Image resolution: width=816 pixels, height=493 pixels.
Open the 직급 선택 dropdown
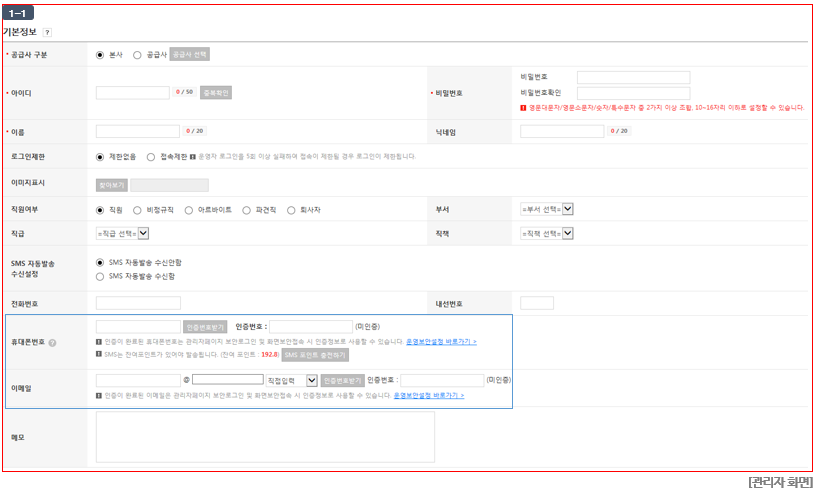122,234
